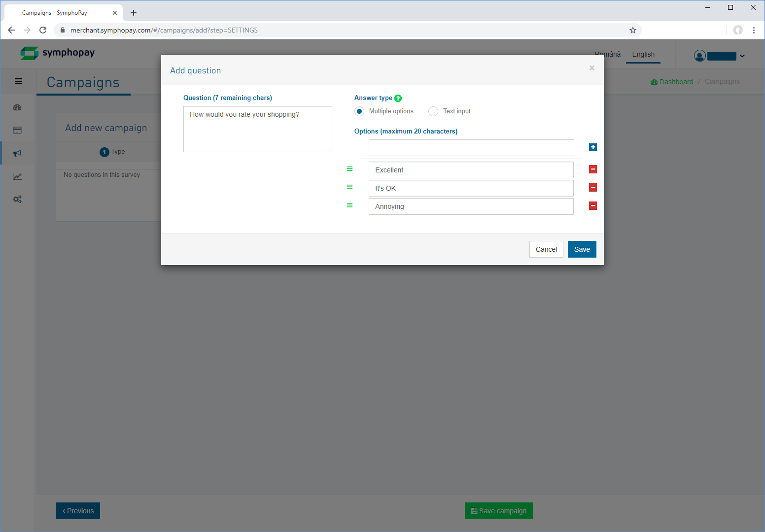Image resolution: width=765 pixels, height=532 pixels.
Task: Click the Cancel button
Action: pos(546,249)
